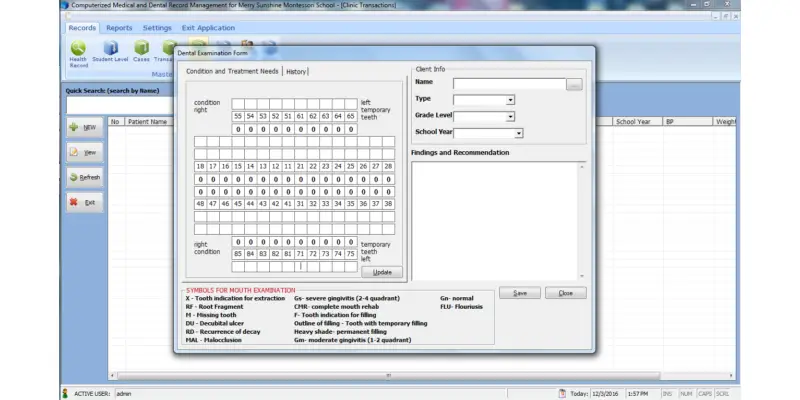Viewport: 800px width, 400px height.
Task: Click tooth number 38 cell
Action: pyautogui.click(x=388, y=204)
